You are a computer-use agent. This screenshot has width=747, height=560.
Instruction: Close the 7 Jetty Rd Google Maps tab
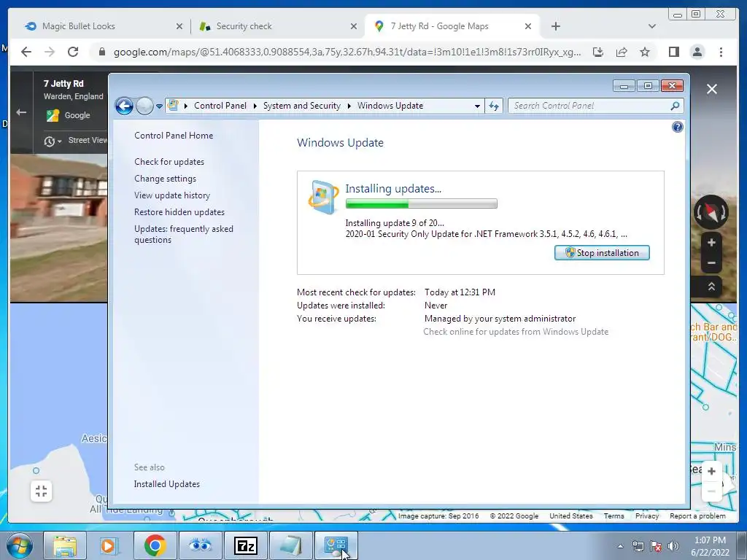point(528,26)
